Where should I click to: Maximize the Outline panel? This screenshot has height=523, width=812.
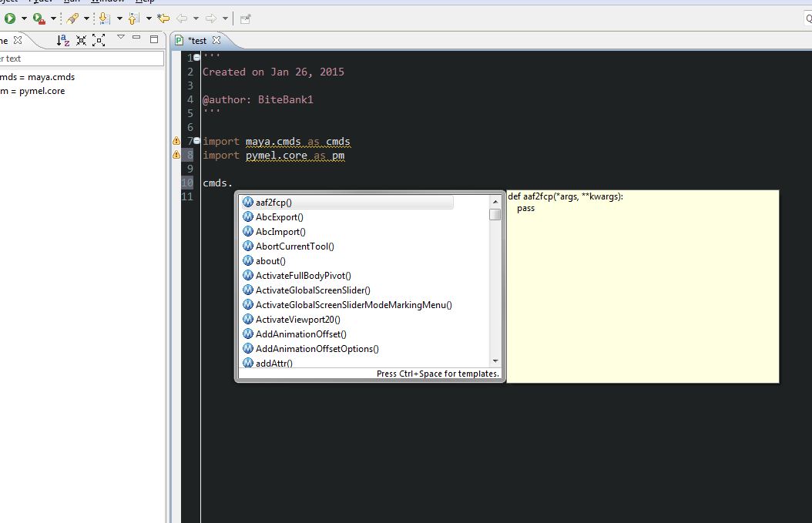point(154,39)
